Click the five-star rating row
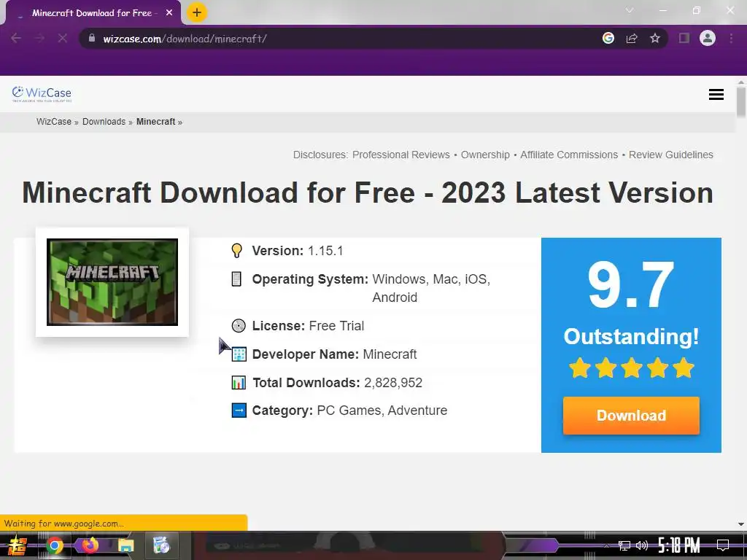 pos(631,368)
